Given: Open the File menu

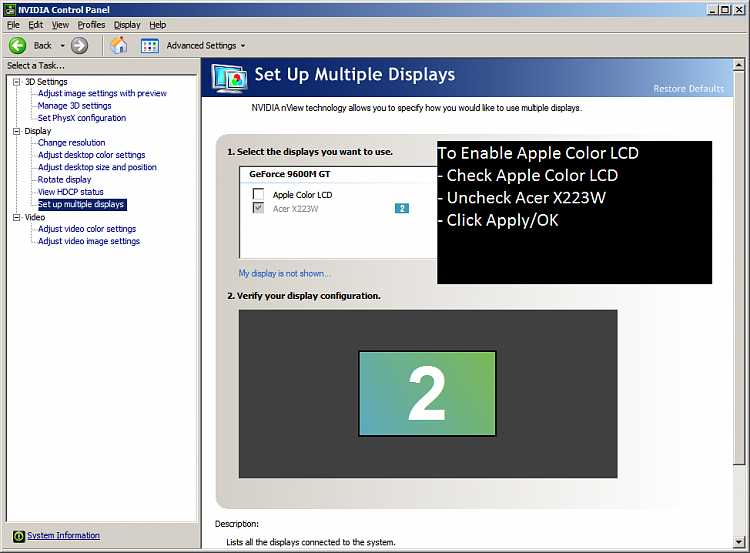Looking at the screenshot, I should (13, 25).
